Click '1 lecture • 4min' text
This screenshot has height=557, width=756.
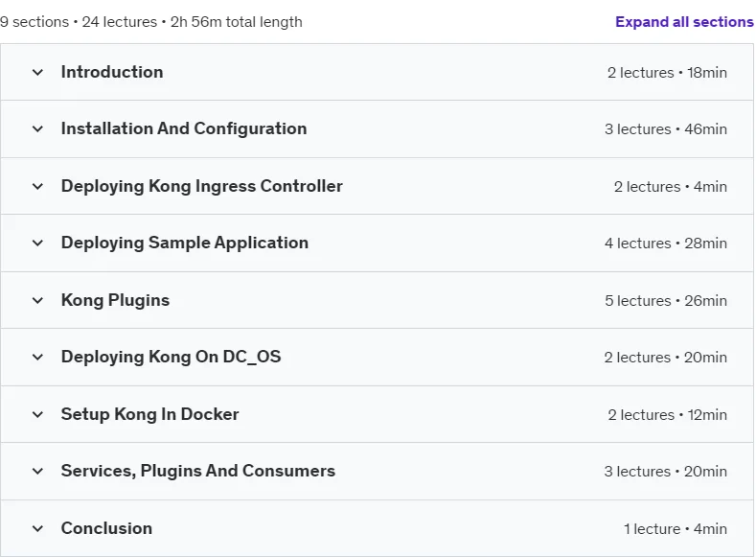[x=676, y=529]
